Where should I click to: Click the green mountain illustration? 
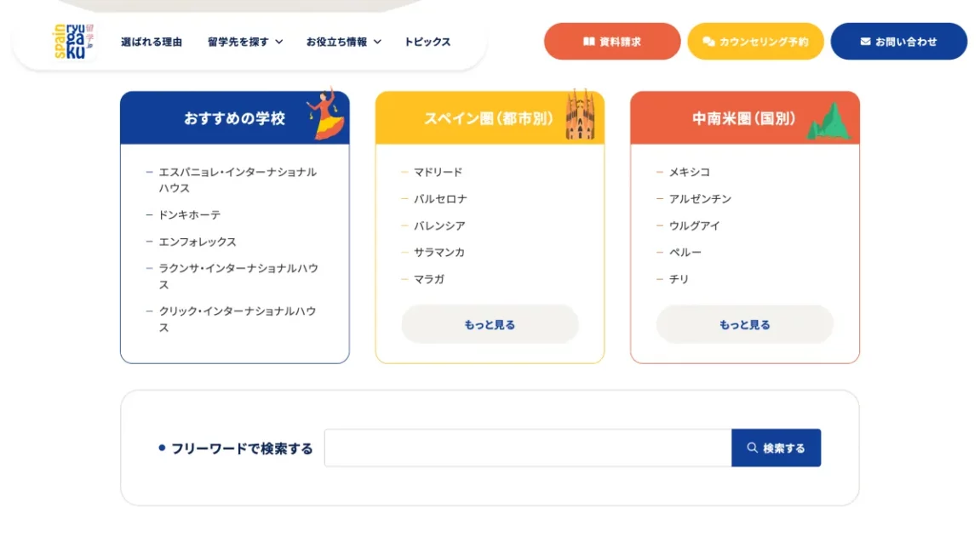click(828, 122)
